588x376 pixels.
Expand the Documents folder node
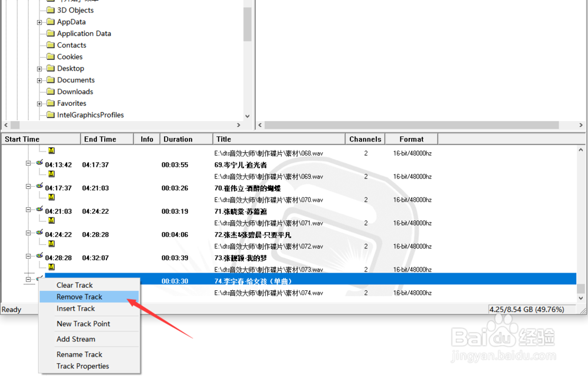(39, 80)
